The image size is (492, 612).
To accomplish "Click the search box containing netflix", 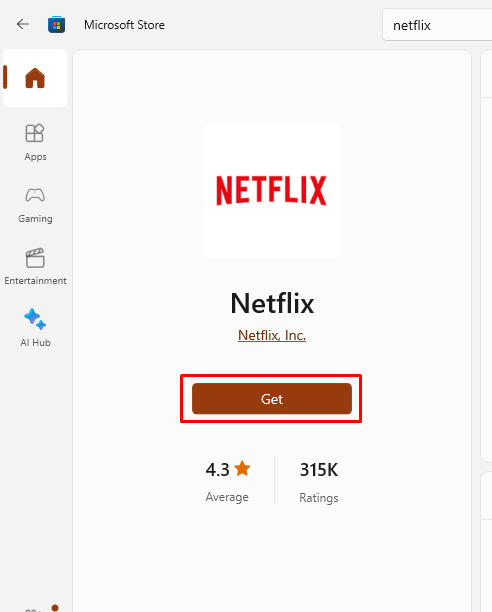I will click(x=437, y=25).
